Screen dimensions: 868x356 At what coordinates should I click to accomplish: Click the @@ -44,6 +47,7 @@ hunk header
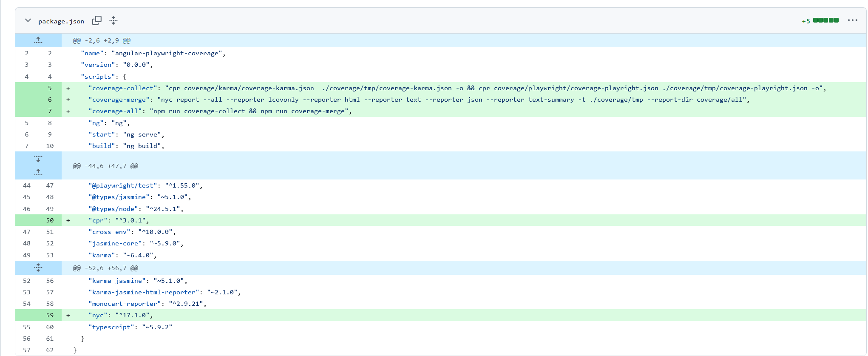[105, 166]
